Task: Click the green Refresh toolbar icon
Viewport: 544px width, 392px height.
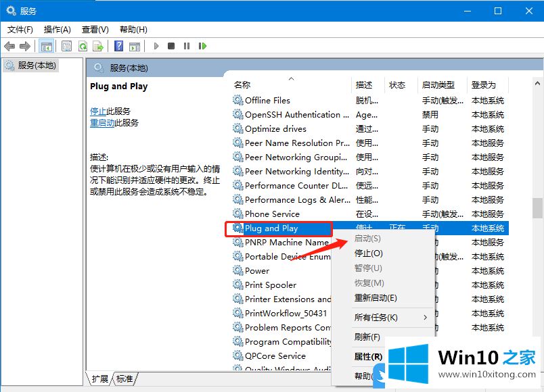Action: pos(83,46)
